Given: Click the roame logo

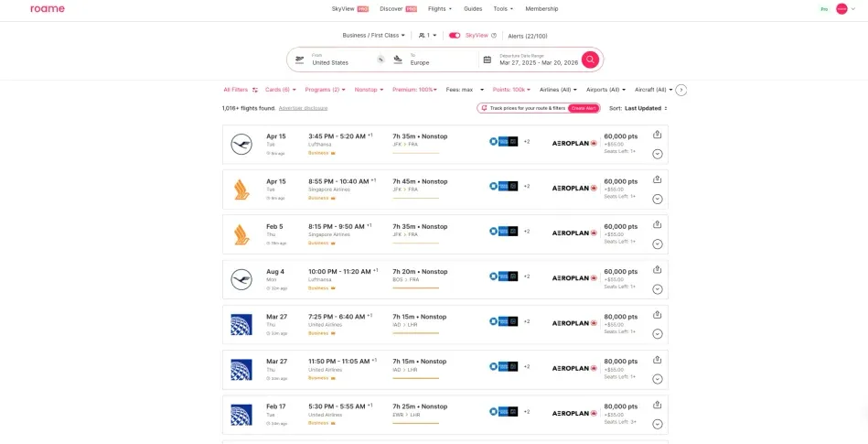Looking at the screenshot, I should point(48,9).
